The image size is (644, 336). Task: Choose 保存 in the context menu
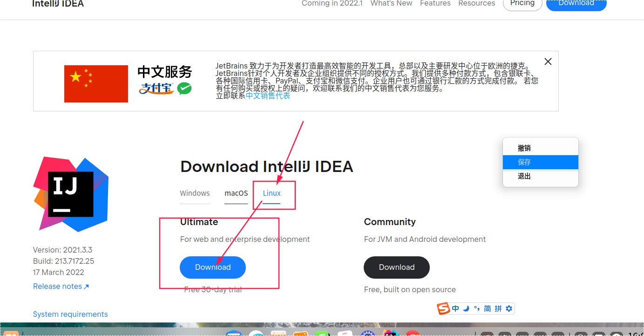point(541,162)
